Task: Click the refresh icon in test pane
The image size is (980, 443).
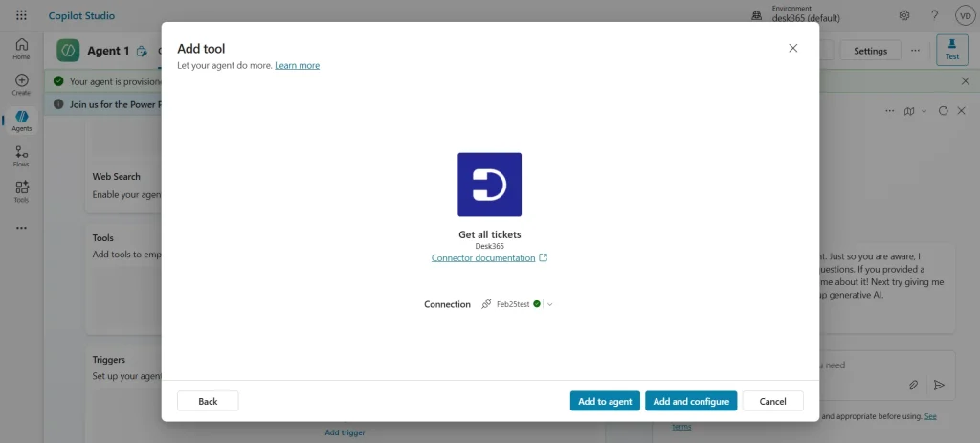Action: [944, 111]
